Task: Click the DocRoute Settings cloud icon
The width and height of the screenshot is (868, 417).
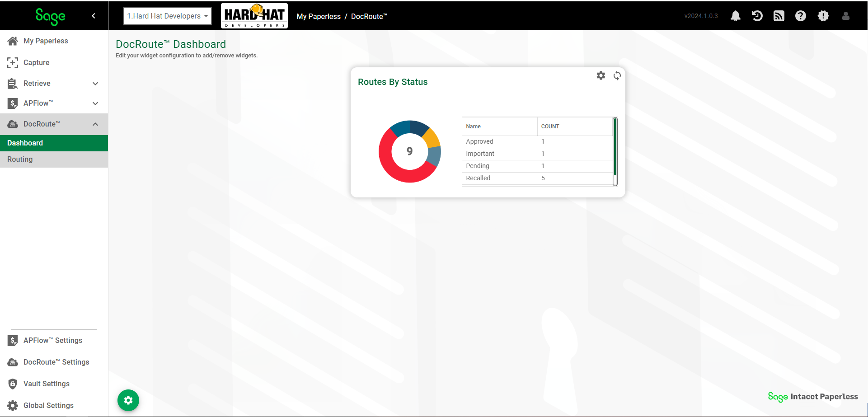Action: coord(13,362)
